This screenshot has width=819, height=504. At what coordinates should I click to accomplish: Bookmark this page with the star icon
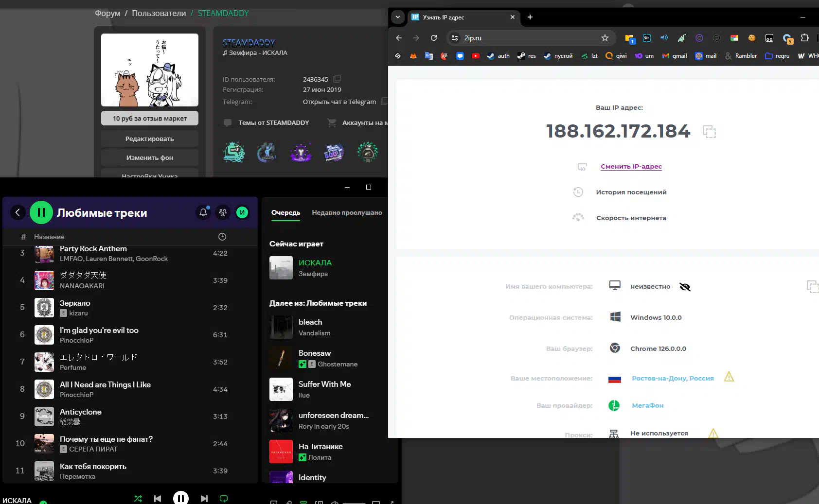pos(605,38)
